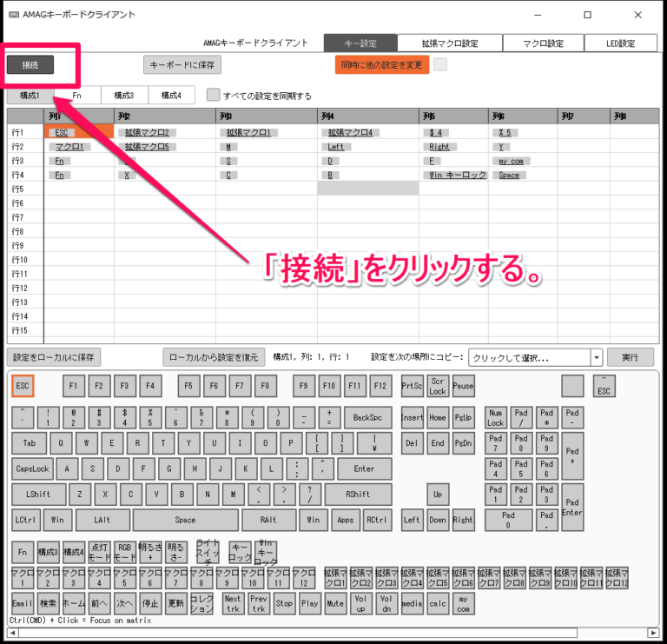Select 拡張マクロ5 matrix cell
The width and height of the screenshot is (667, 644).
(165, 146)
